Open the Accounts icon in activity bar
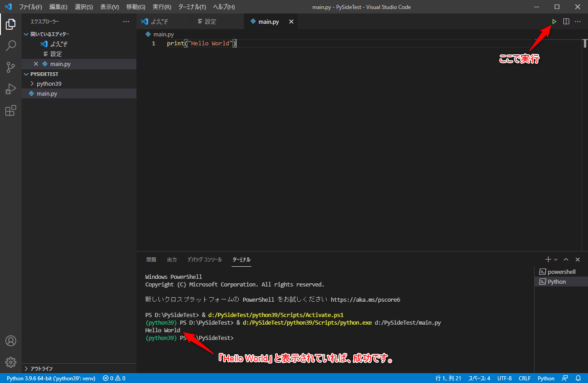 coord(11,341)
